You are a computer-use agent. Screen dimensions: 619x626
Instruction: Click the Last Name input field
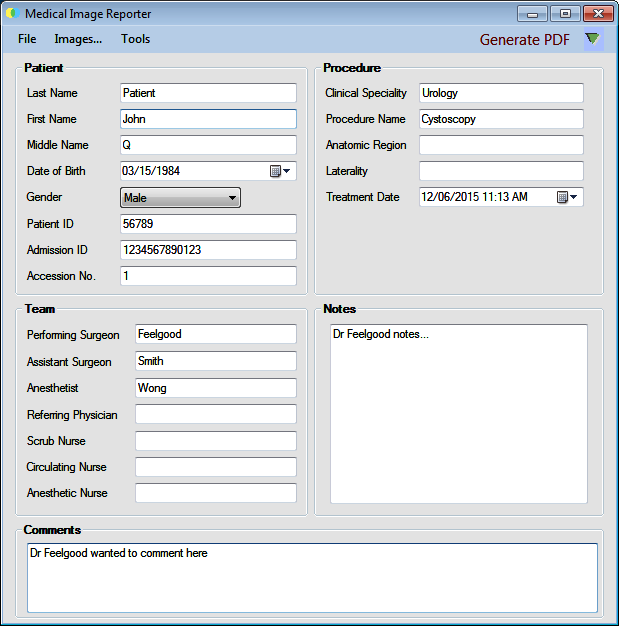coord(208,93)
